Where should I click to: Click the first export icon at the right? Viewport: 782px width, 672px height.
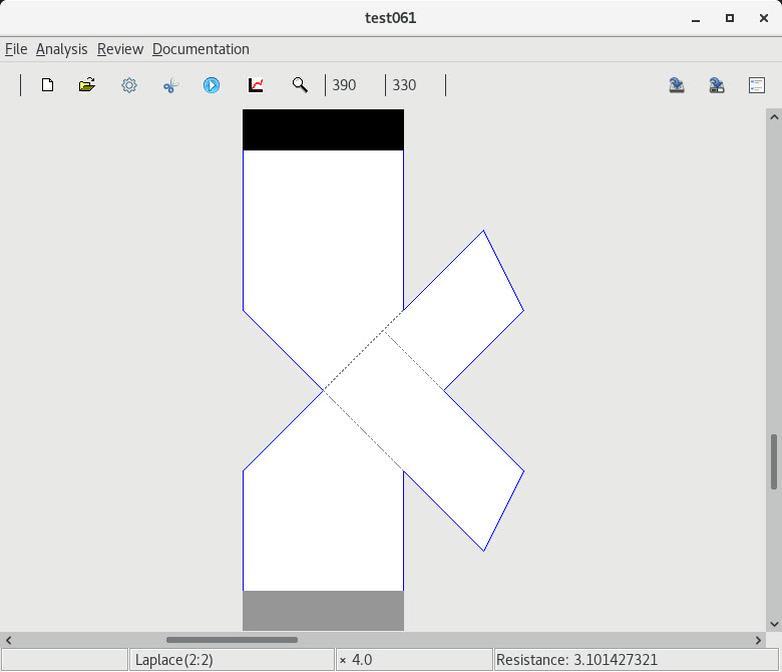(x=677, y=85)
